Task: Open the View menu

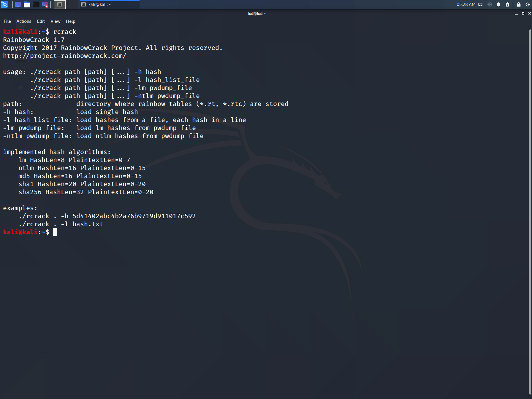Action: click(x=55, y=21)
